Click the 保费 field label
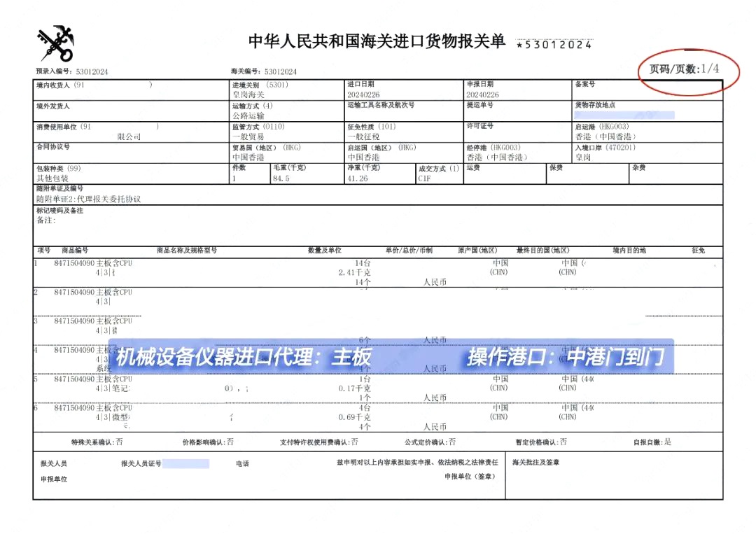756x534 pixels. click(556, 168)
